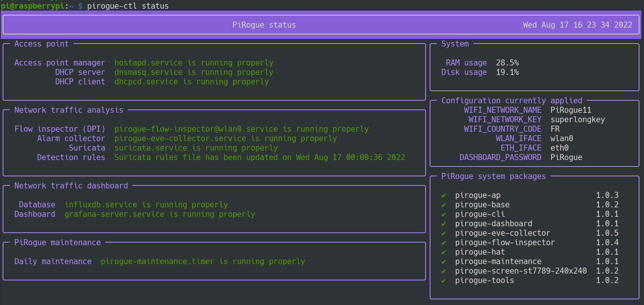Click 'dhcpcd.service is running properly' status
This screenshot has width=644, height=305.
tap(192, 82)
